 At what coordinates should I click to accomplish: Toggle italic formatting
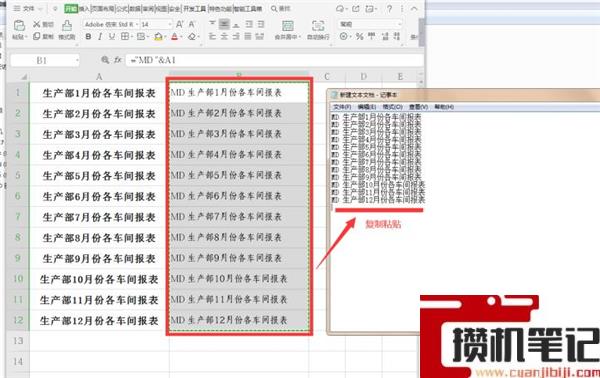point(100,36)
